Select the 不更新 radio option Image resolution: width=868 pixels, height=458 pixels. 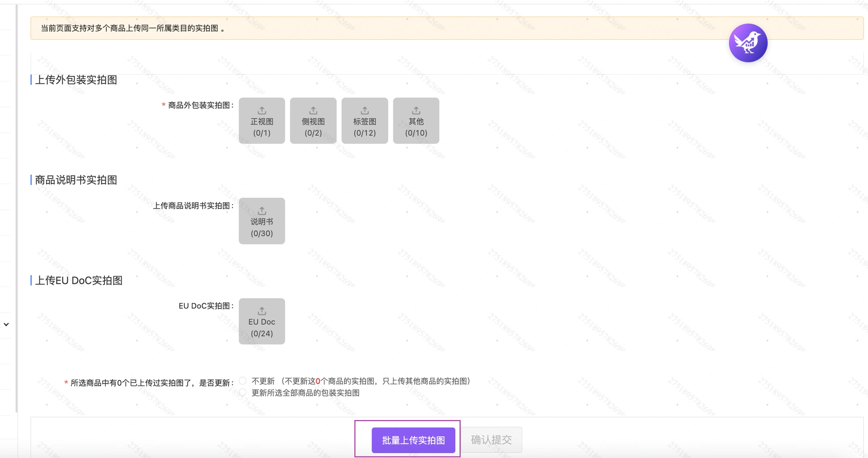tap(243, 381)
